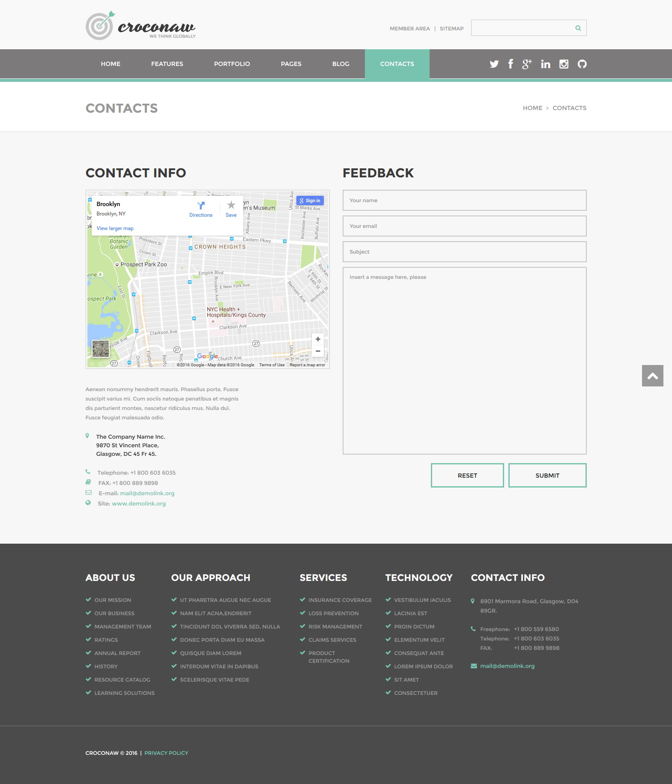Image resolution: width=672 pixels, height=784 pixels.
Task: Open VESTIBULUM IACULIS link
Action: (x=422, y=600)
